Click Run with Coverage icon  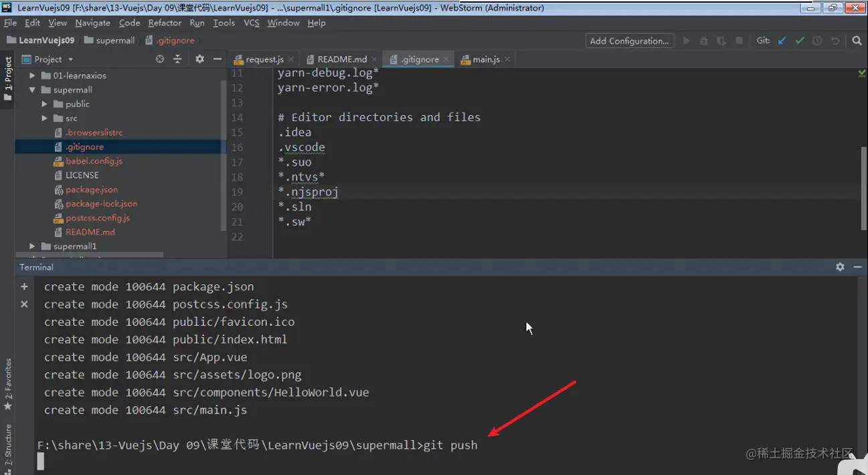pos(721,41)
